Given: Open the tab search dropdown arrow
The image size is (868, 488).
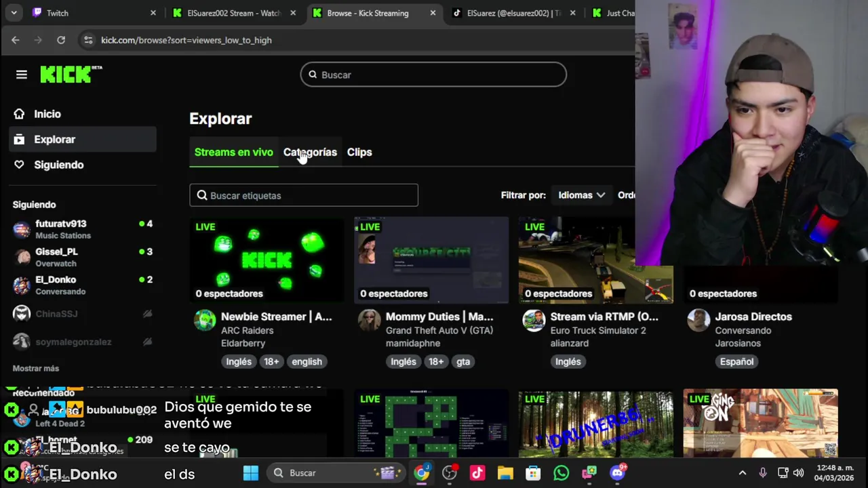Looking at the screenshot, I should pyautogui.click(x=14, y=13).
